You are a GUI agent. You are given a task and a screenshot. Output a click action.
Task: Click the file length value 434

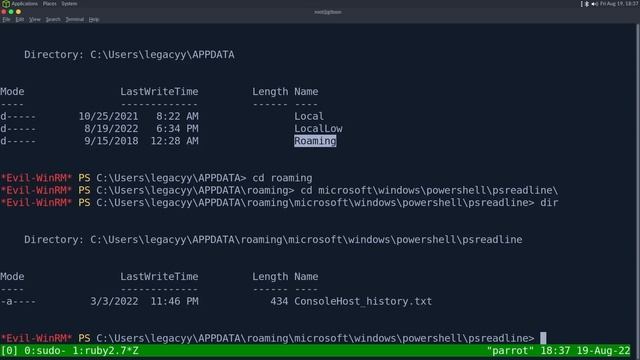point(279,301)
